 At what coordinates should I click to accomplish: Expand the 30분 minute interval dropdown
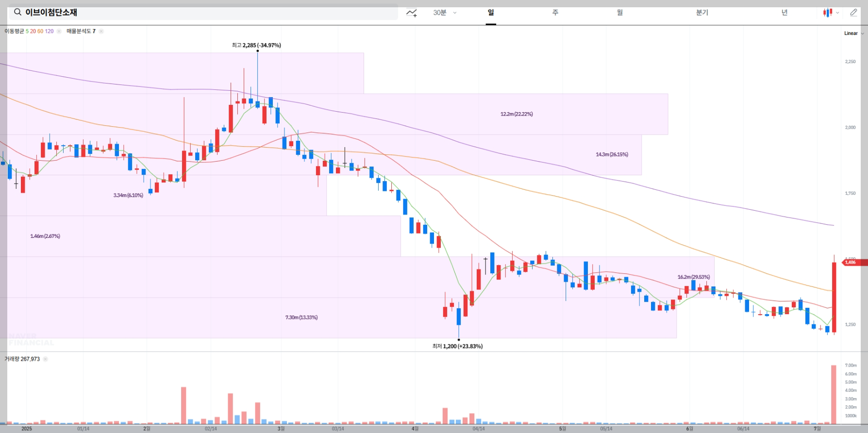tap(445, 13)
